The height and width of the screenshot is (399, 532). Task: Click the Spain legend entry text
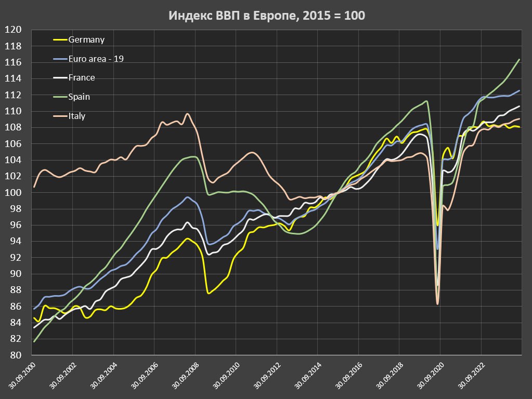click(79, 97)
